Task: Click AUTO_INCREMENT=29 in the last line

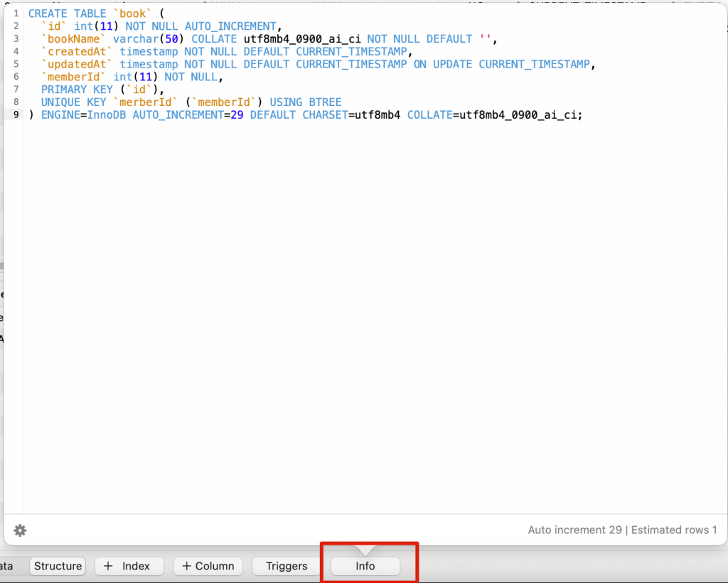Action: (x=188, y=114)
